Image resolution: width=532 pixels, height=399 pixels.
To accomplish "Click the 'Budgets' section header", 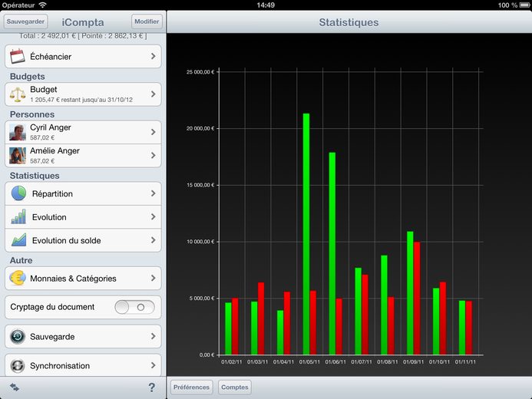I will [28, 77].
